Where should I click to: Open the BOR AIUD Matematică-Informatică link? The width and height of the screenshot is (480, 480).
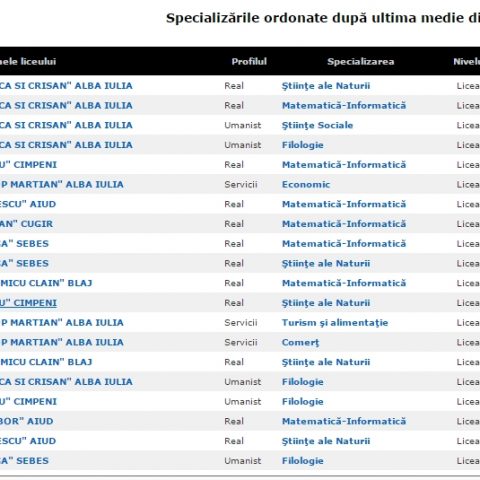(344, 421)
